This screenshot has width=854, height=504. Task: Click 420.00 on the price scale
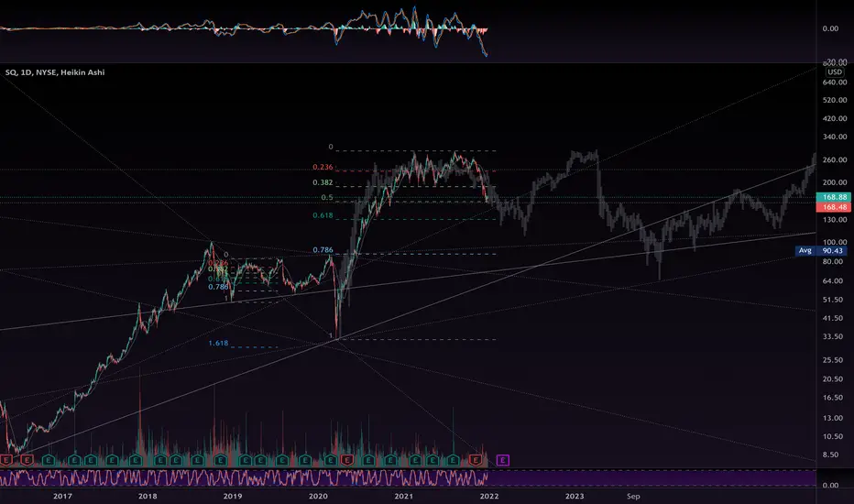[835, 119]
